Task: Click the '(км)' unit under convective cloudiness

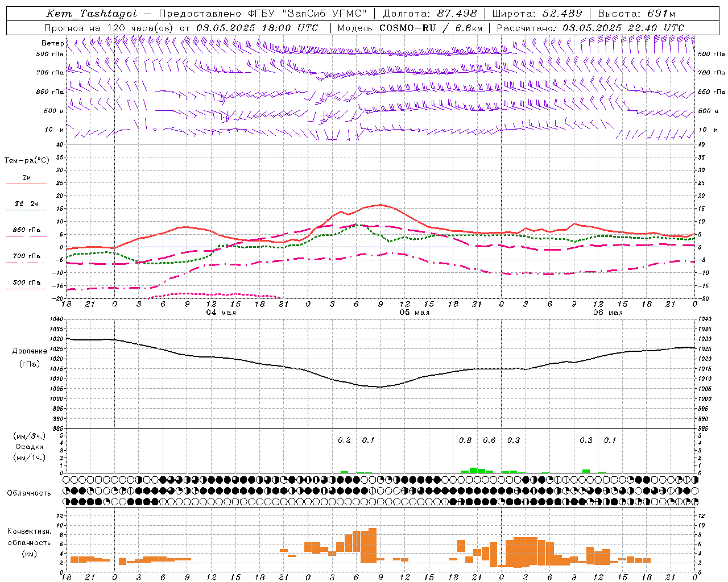Action: coord(30,554)
